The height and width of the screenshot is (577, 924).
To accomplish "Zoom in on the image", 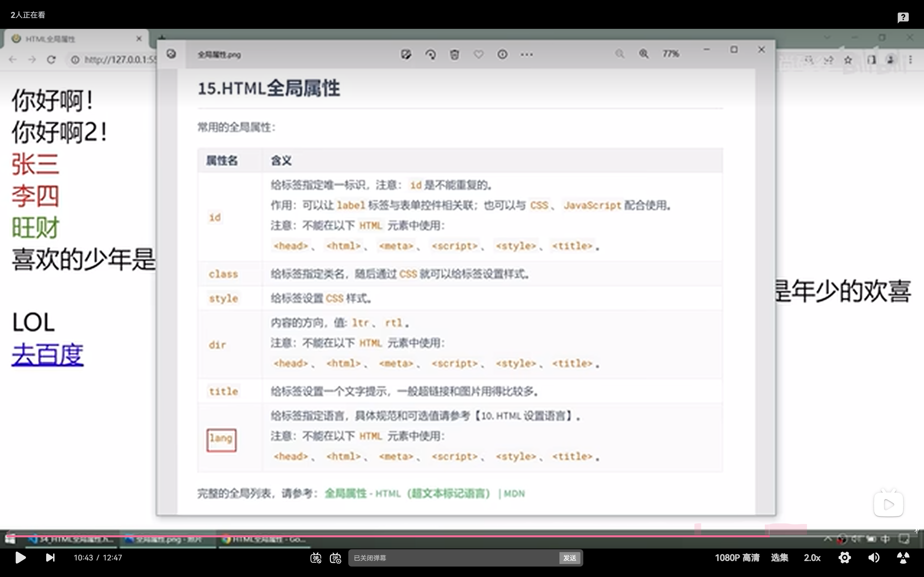I will pos(644,54).
